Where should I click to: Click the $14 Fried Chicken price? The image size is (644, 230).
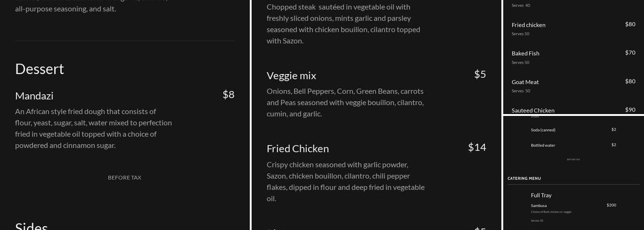(477, 147)
